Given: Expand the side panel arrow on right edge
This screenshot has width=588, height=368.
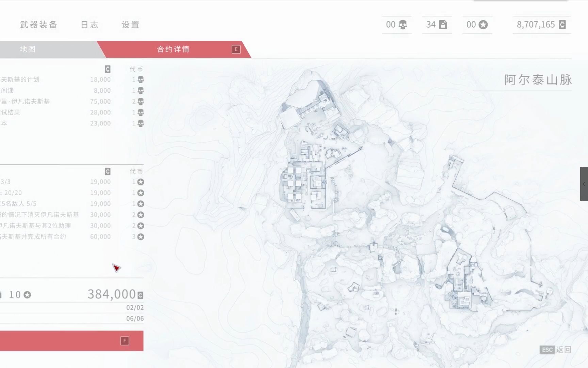Looking at the screenshot, I should 584,184.
